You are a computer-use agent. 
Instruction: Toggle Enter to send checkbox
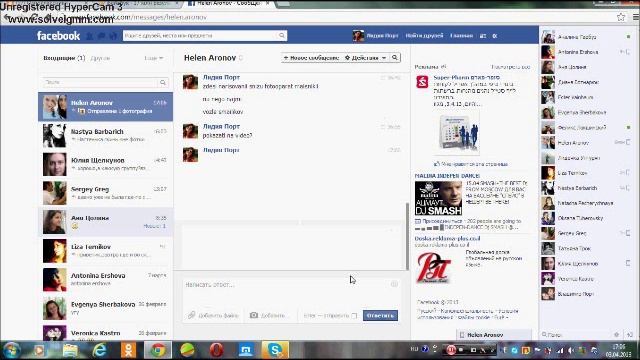(x=354, y=316)
